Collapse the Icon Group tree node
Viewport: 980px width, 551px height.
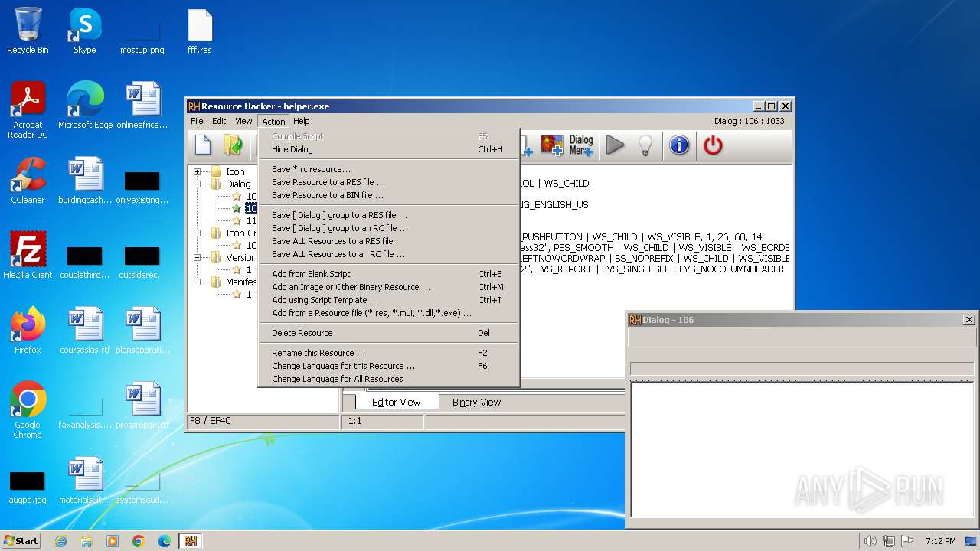[197, 233]
